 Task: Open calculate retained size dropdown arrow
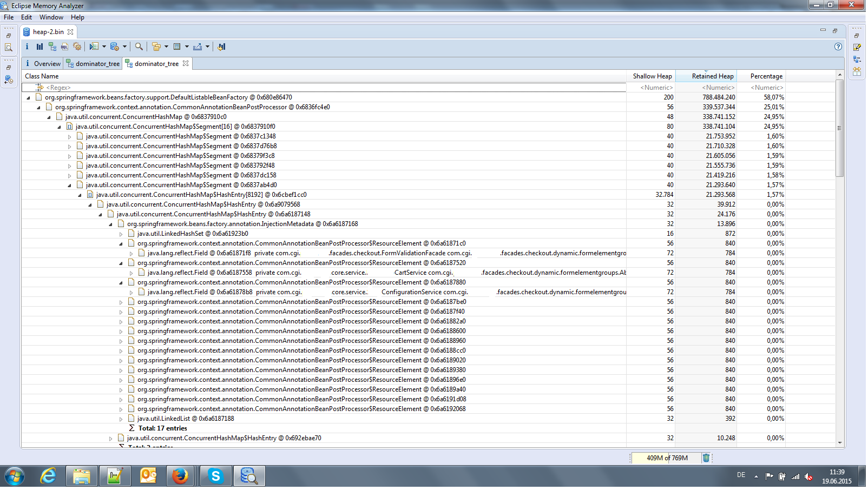187,47
